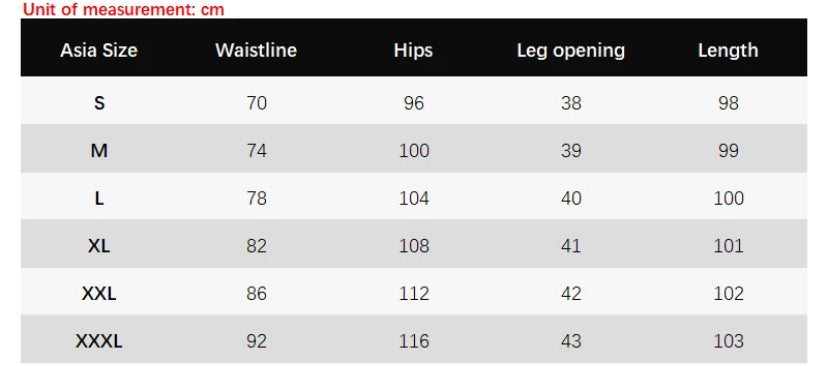Select the leg opening value 43
Image resolution: width=828 pixels, height=366 pixels.
(571, 341)
